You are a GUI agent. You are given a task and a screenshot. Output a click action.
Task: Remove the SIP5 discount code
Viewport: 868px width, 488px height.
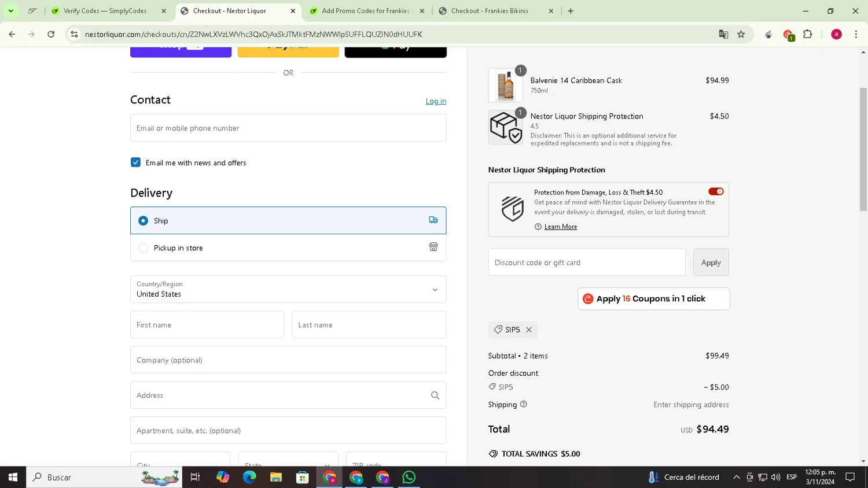529,330
